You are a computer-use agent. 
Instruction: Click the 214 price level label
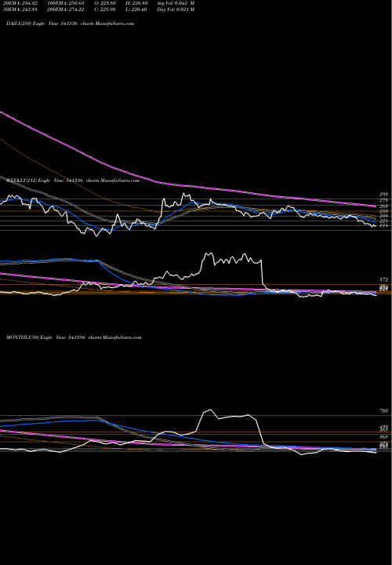pos(383,225)
